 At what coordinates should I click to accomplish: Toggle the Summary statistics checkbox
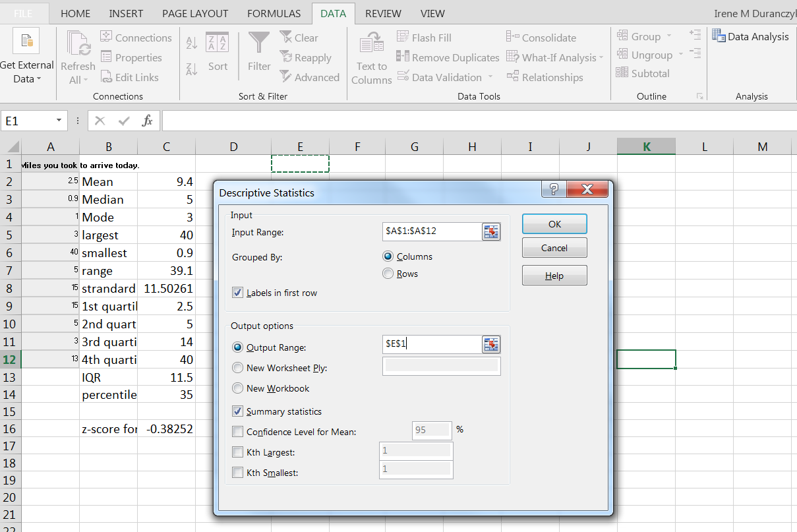[x=238, y=411]
